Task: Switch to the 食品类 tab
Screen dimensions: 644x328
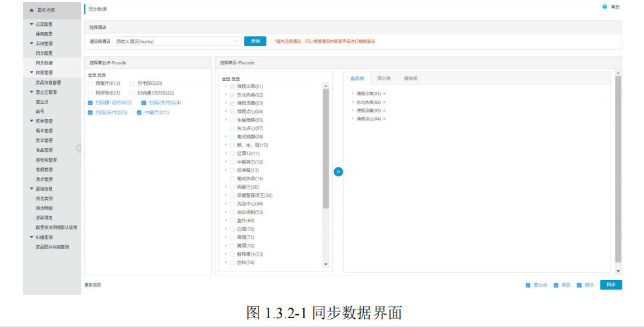Action: tap(357, 78)
